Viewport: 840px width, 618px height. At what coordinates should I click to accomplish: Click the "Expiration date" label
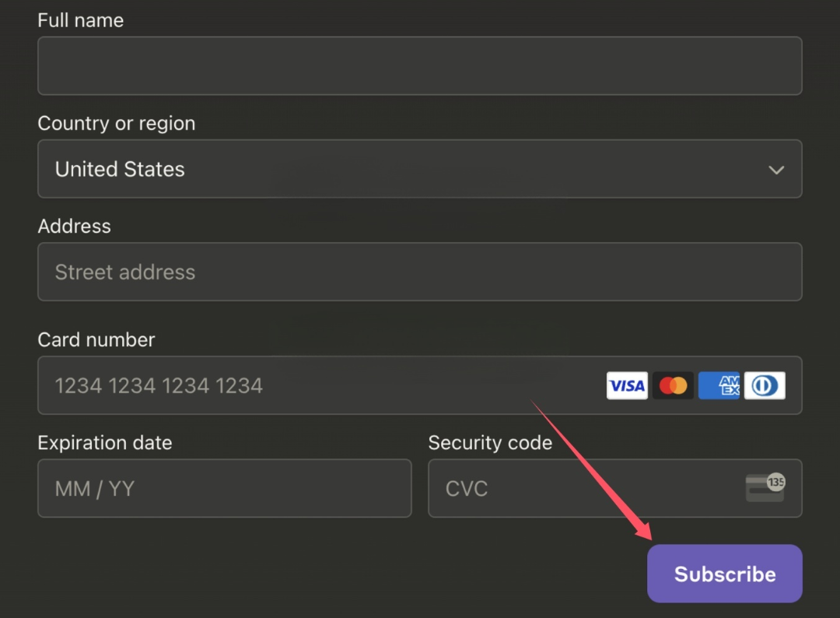(x=104, y=442)
